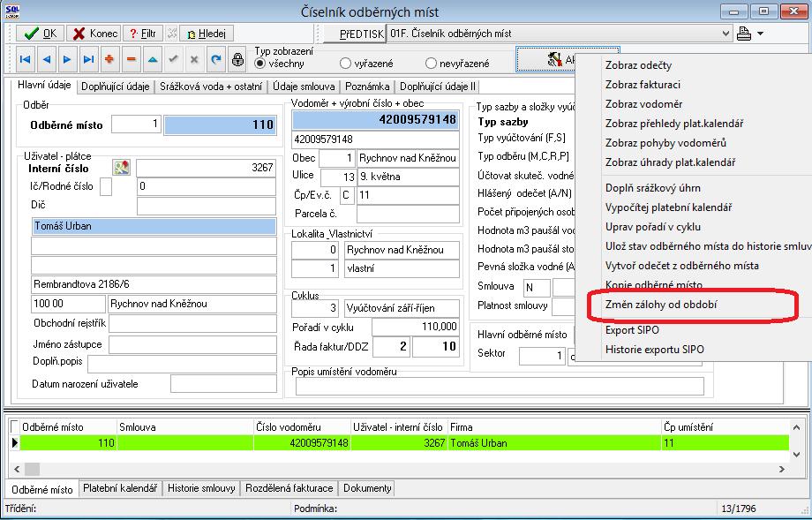Open 'Historie exportu SIPO' menu item
The width and height of the screenshot is (812, 520).
tap(655, 350)
